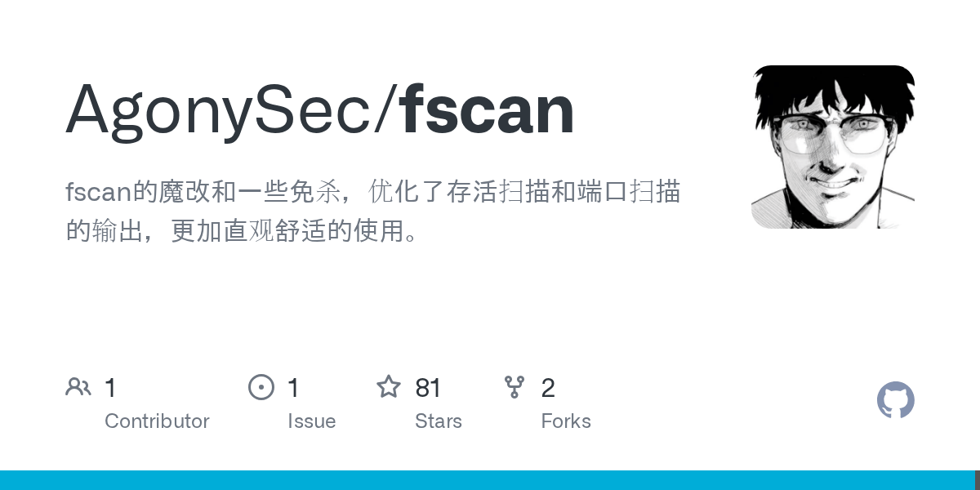
Task: Click the contributor count 1
Action: (110, 388)
